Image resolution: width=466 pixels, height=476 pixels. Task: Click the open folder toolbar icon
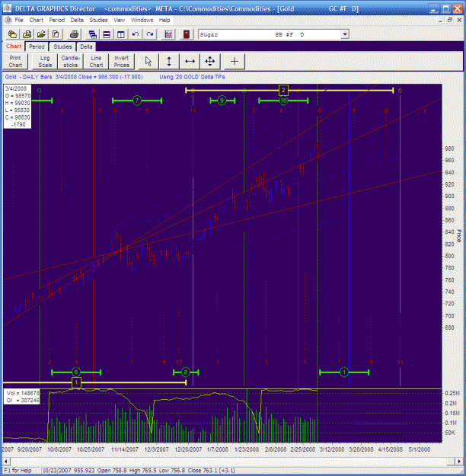(x=41, y=34)
